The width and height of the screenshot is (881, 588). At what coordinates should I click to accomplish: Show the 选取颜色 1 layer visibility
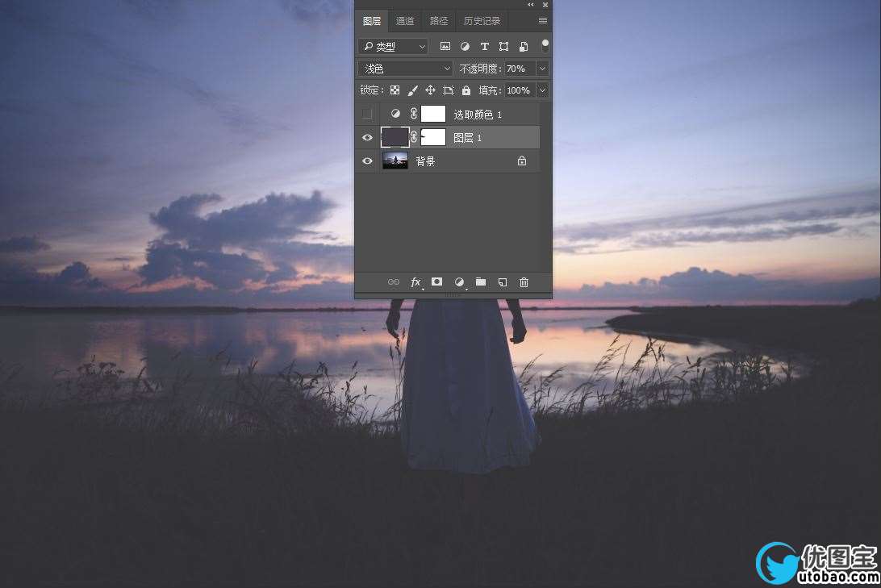pos(367,114)
